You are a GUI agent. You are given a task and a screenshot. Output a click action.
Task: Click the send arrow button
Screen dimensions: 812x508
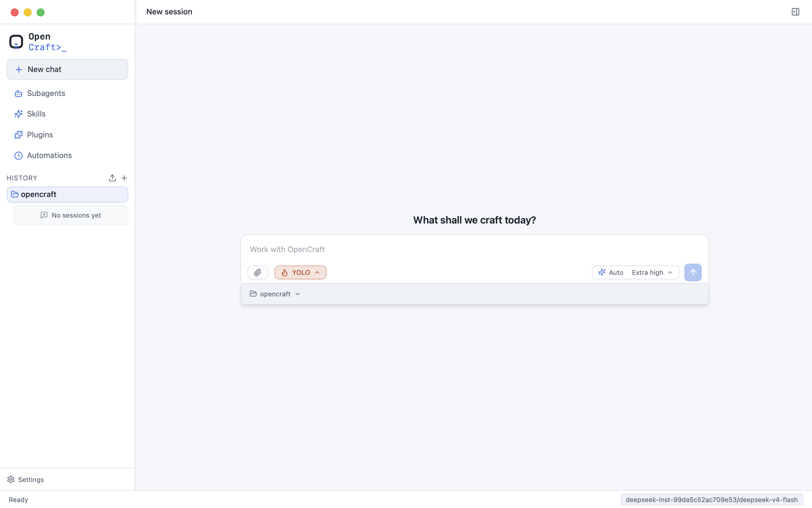pos(693,272)
